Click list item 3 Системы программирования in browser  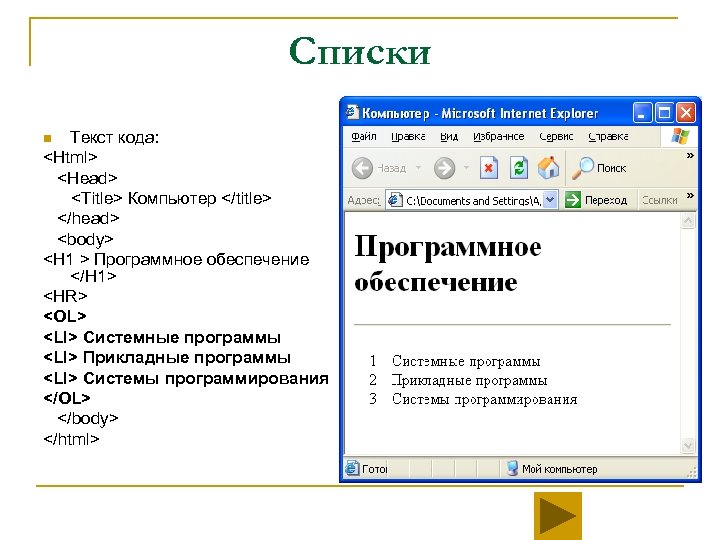[484, 399]
